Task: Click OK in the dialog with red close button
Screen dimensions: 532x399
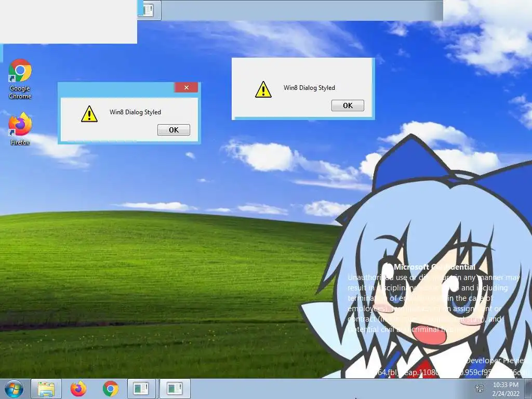Action: (x=174, y=130)
